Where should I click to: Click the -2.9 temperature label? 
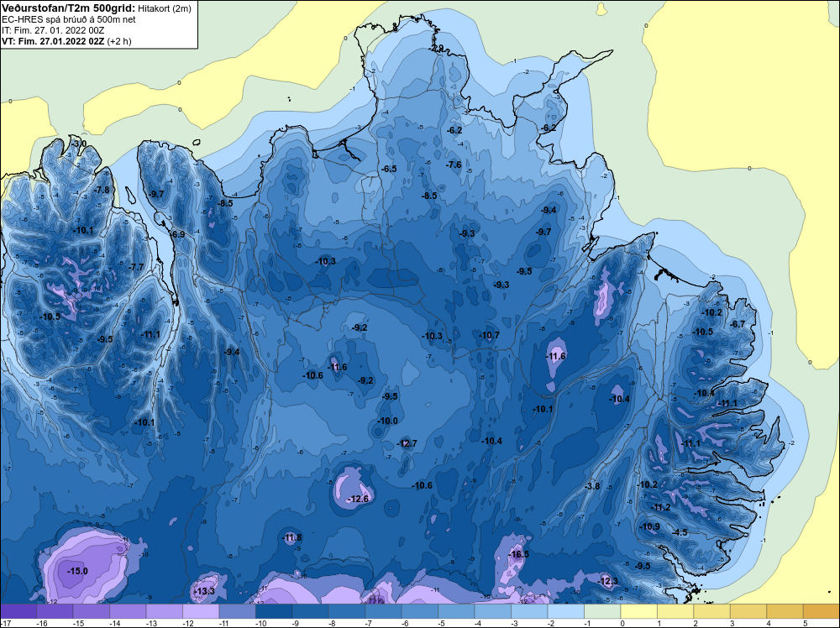[437, 48]
